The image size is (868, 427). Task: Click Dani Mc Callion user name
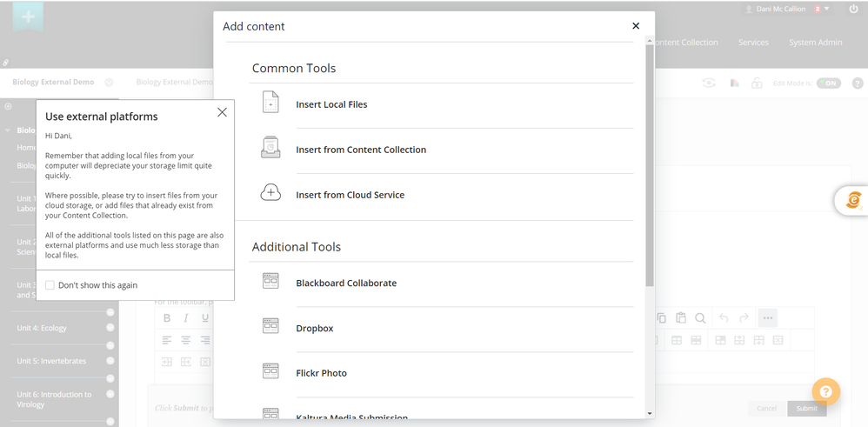pos(781,9)
